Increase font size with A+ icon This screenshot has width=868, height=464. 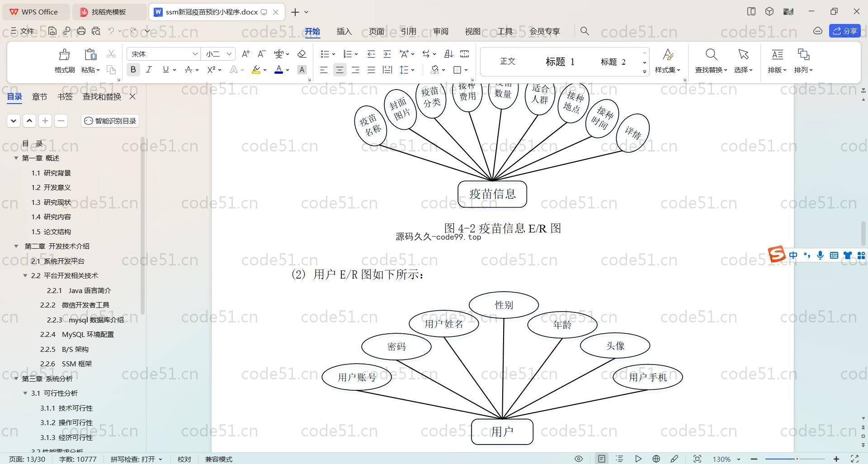(x=245, y=54)
